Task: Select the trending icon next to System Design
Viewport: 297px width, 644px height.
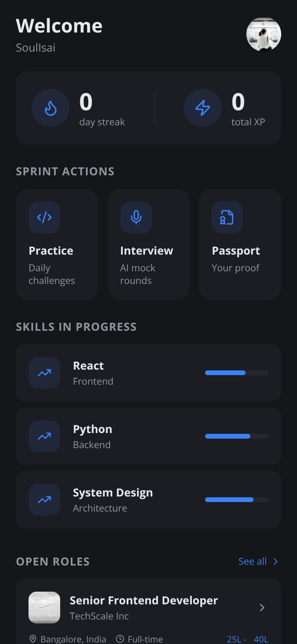Action: click(x=44, y=500)
